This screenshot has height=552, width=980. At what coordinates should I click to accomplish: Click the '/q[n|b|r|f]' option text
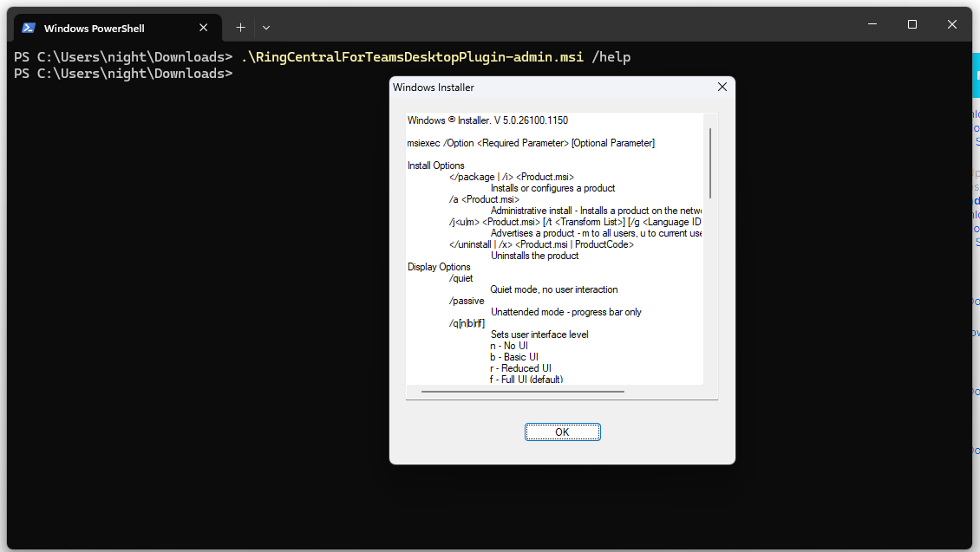click(x=467, y=323)
